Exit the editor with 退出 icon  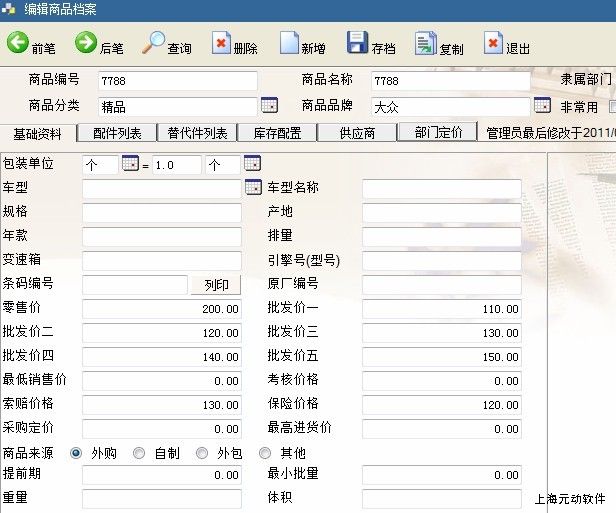pyautogui.click(x=493, y=43)
